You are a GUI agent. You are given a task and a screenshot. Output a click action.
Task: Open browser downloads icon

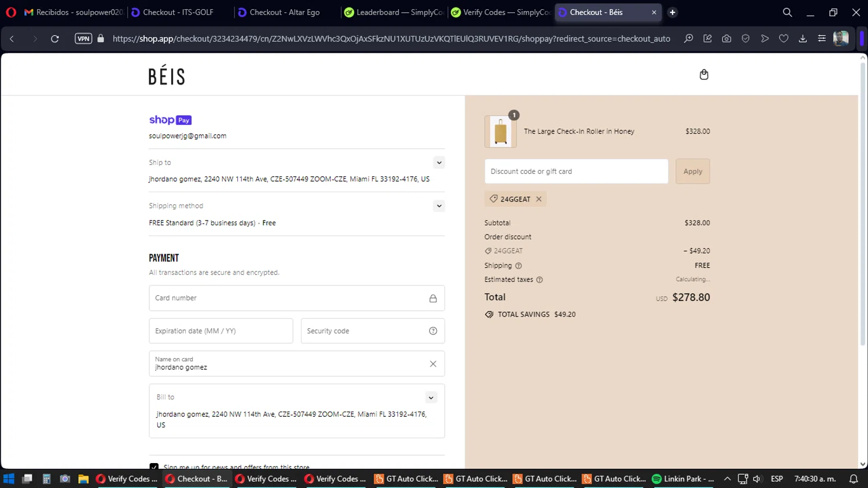click(x=803, y=39)
